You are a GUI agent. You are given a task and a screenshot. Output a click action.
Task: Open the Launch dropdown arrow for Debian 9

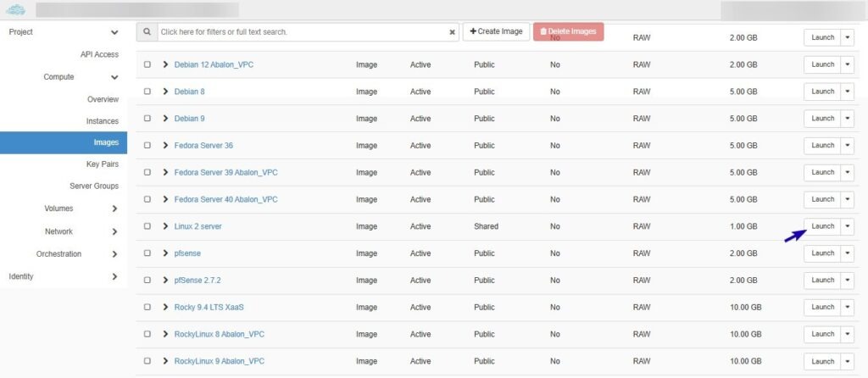tap(848, 119)
